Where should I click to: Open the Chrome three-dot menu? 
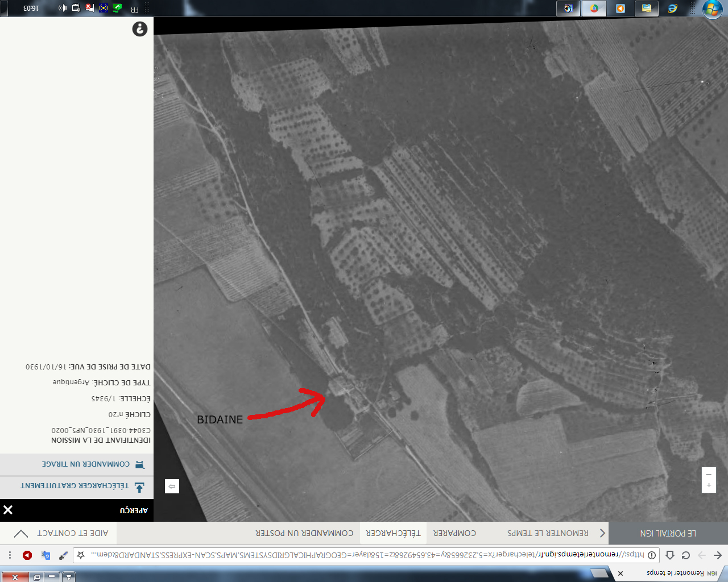10,555
